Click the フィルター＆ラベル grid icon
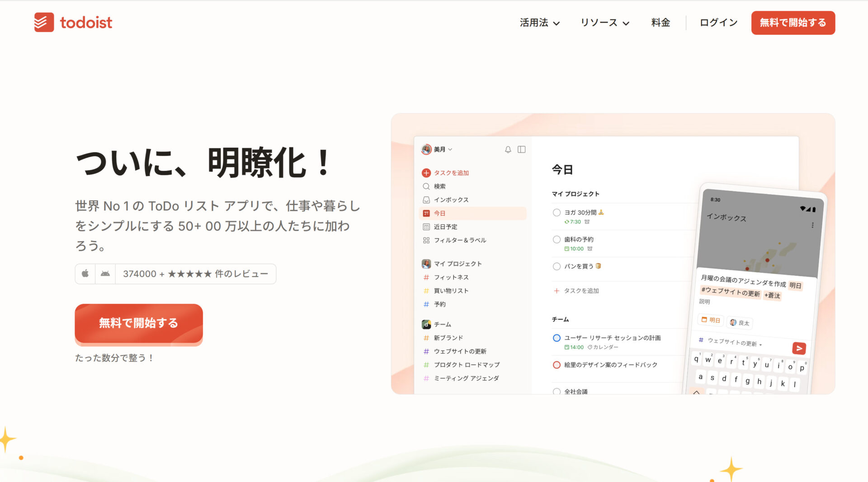Screen dimensions: 868x482 point(425,240)
